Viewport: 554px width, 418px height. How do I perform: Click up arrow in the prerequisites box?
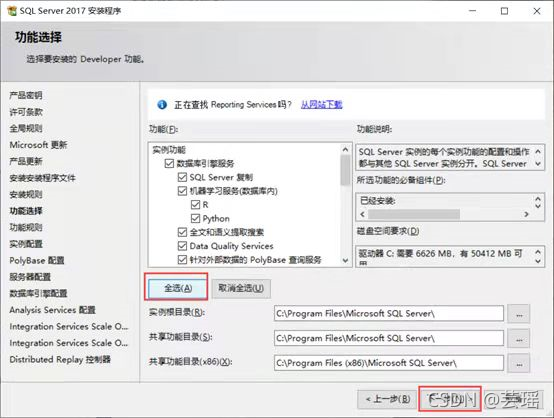click(538, 199)
